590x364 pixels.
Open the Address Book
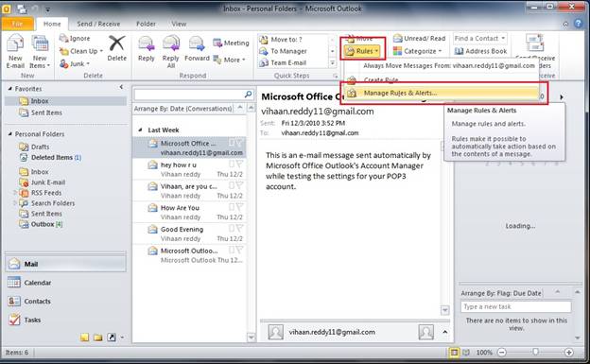pos(480,51)
